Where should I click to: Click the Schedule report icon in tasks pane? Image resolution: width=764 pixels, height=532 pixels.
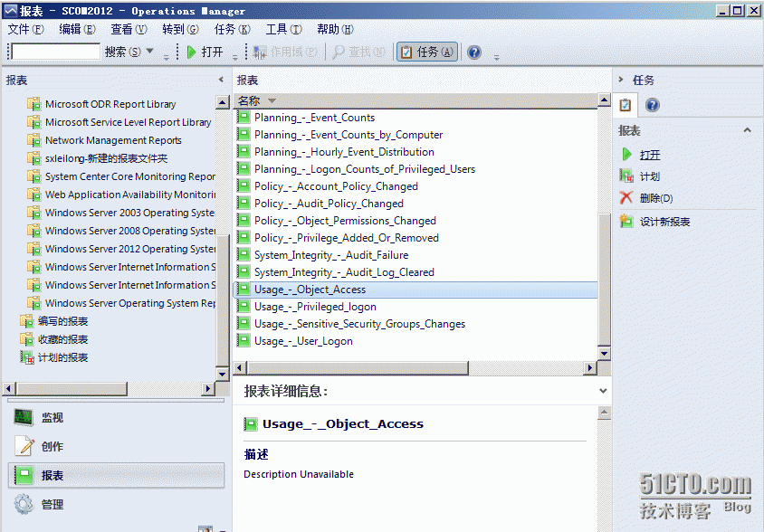pyautogui.click(x=626, y=176)
